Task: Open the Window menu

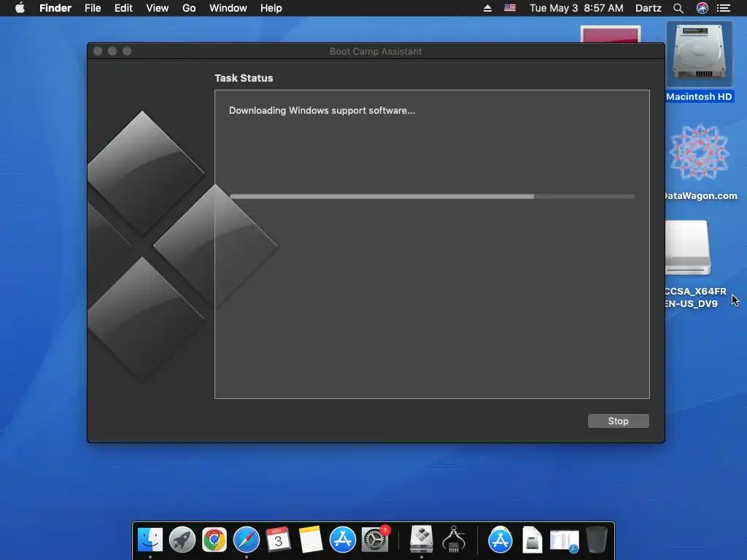Action: point(228,8)
